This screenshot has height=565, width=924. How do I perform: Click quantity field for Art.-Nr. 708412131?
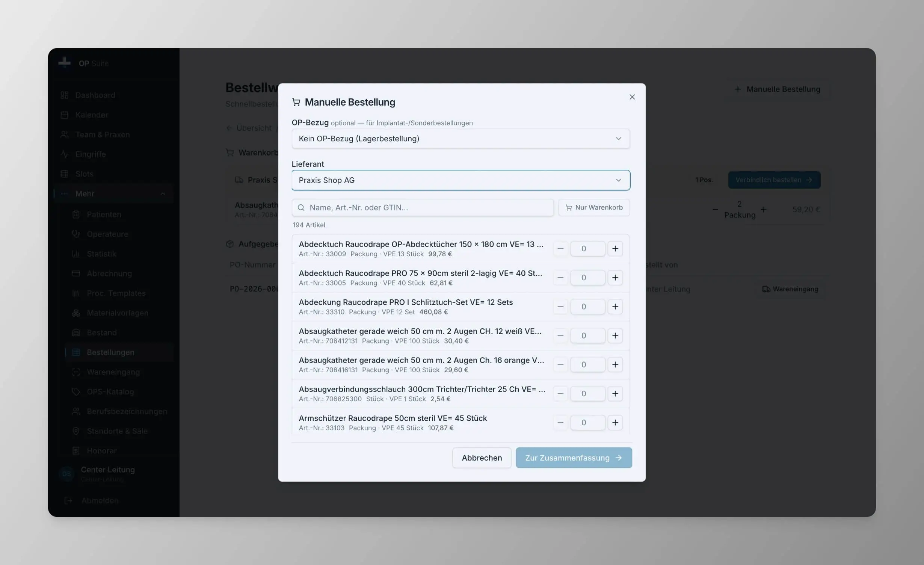587,335
